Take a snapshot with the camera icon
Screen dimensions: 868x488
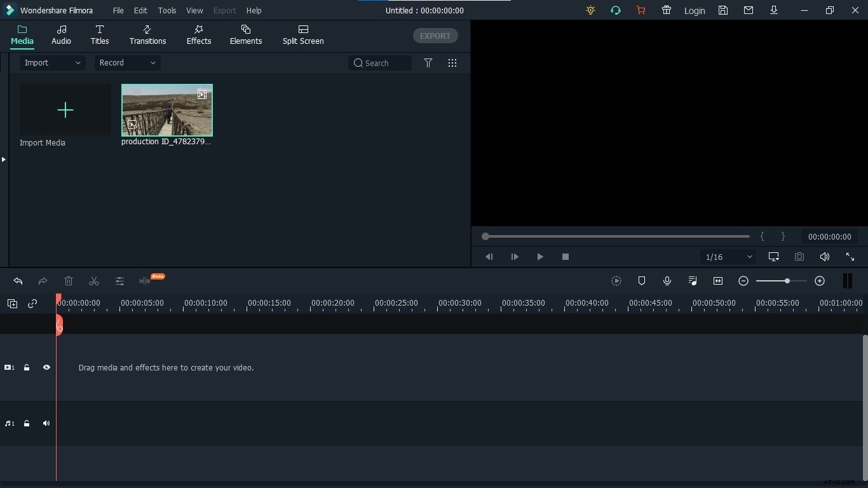799,257
